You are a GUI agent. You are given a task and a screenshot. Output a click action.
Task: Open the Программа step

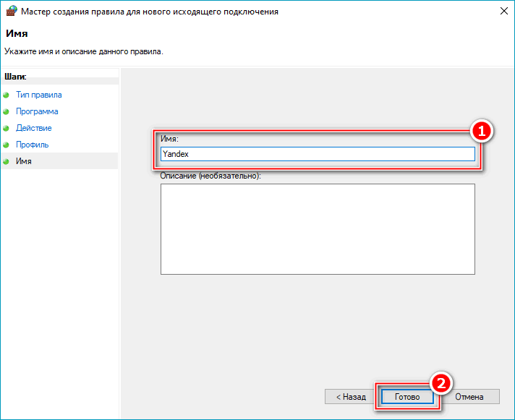37,111
